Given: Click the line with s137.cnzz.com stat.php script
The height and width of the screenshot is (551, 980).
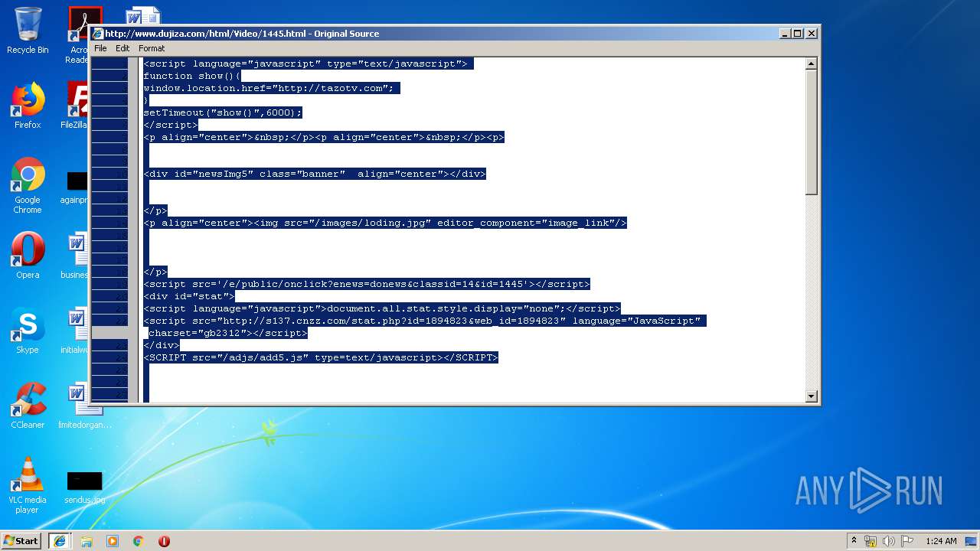Looking at the screenshot, I should click(425, 321).
